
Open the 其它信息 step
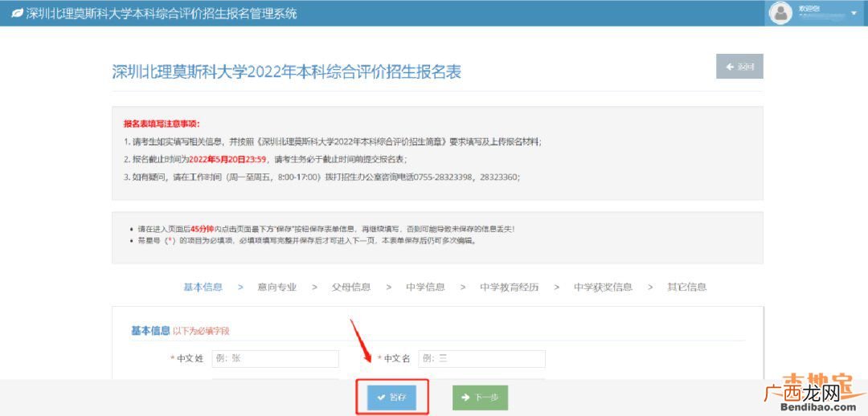click(687, 288)
